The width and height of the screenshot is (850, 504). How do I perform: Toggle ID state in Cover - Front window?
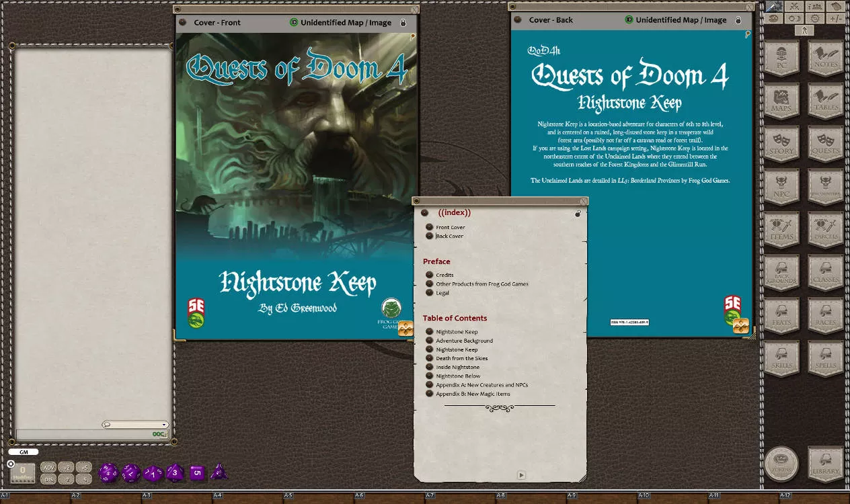point(294,22)
